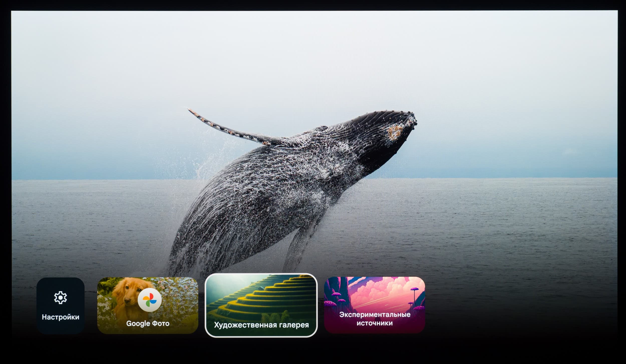Viewport: 626px width, 364px height.
Task: Click the Settings gear icon
Action: pyautogui.click(x=60, y=297)
